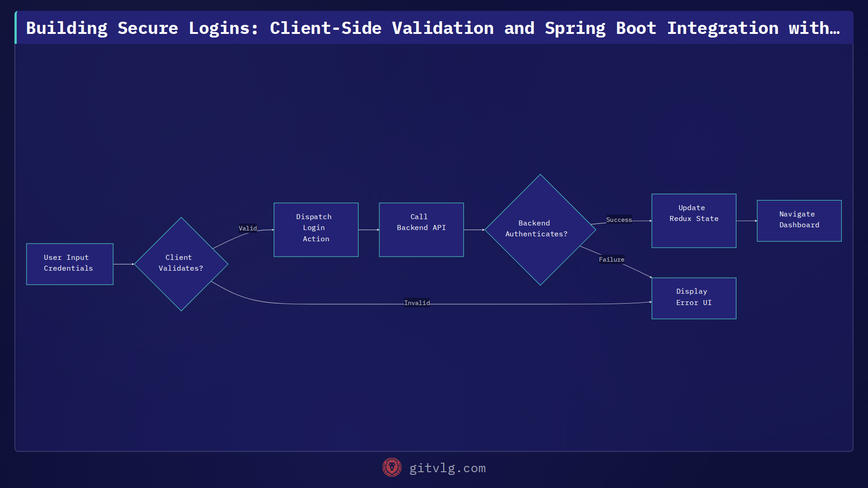The width and height of the screenshot is (868, 488).
Task: Open the gitvlg.com footer text
Action: click(447, 468)
